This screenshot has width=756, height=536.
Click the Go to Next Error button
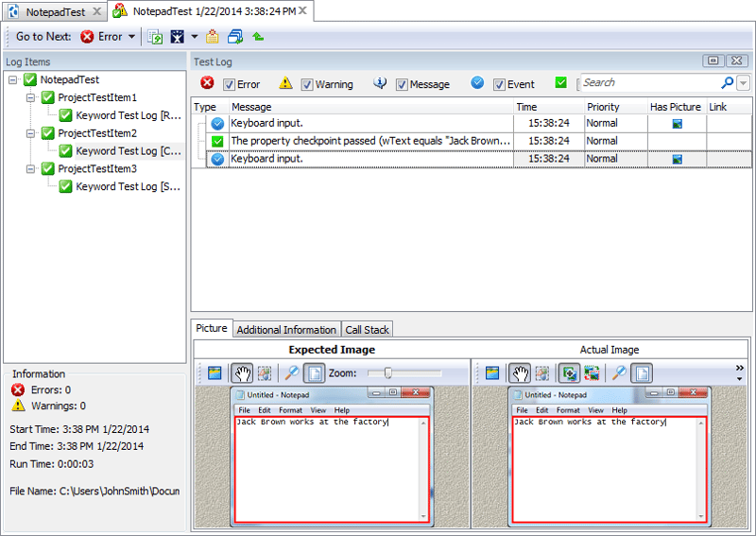click(x=101, y=37)
